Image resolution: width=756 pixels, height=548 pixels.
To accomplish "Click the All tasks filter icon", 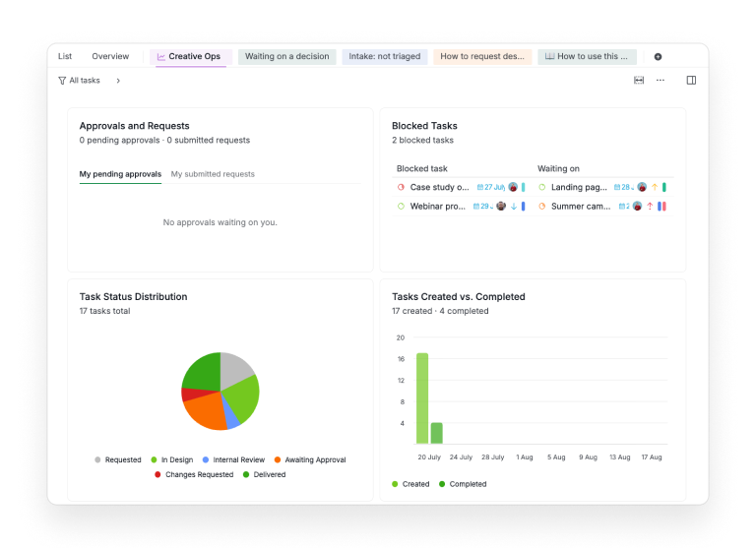I will [62, 81].
